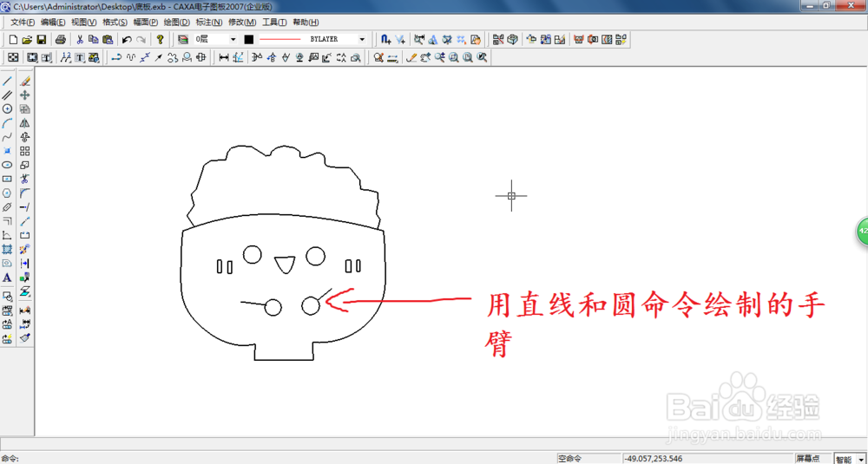Open the 帮助(H) menu
Image resolution: width=868 pixels, height=464 pixels.
(306, 23)
